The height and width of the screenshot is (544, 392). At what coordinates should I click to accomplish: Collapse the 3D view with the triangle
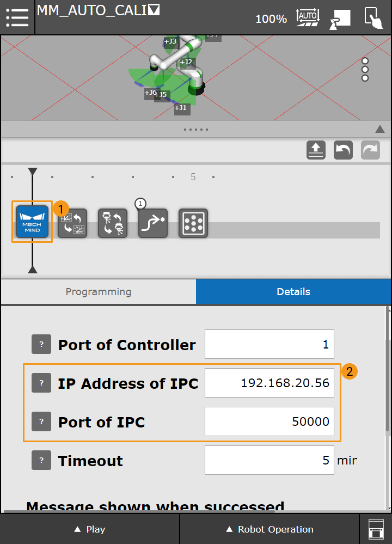pos(380,129)
